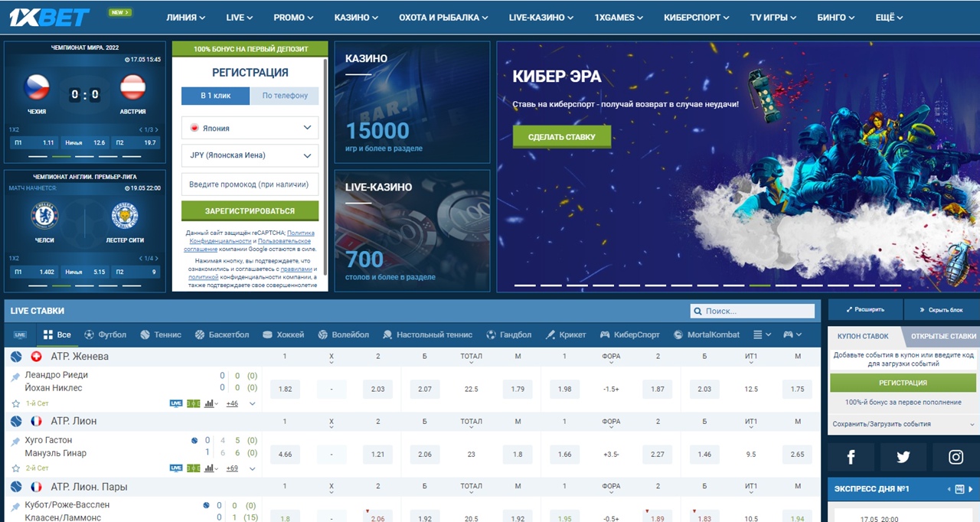Pin the Хуго Гастон match
980x522 pixels.
point(15,442)
